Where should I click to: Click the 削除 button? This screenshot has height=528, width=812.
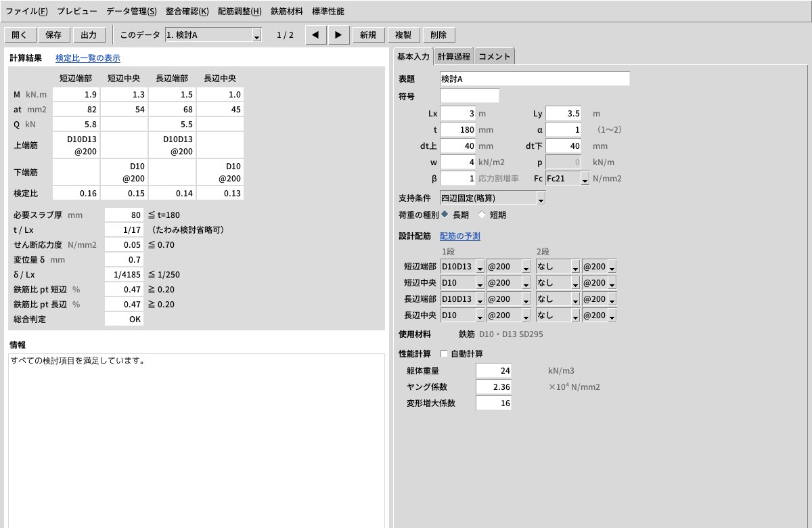[x=438, y=35]
